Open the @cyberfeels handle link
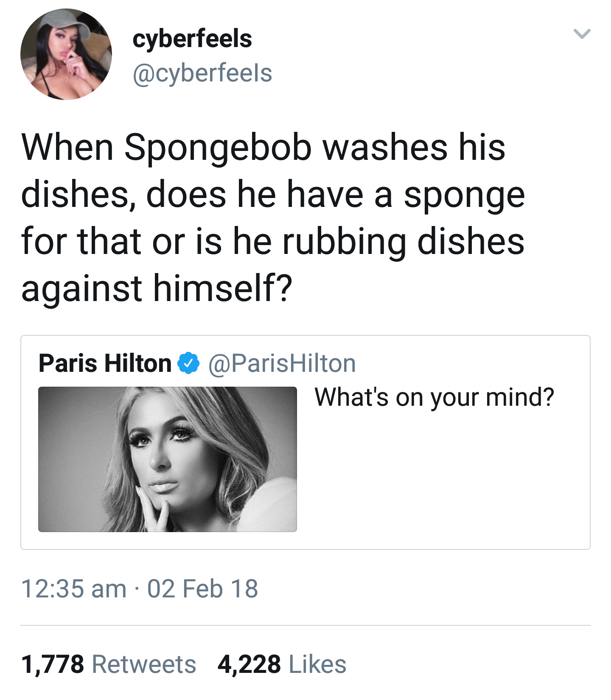 coord(202,73)
